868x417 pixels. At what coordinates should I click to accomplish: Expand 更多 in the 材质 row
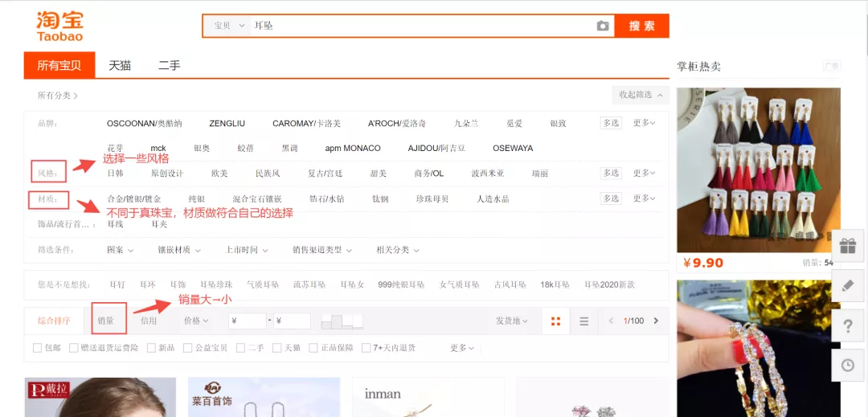(645, 198)
